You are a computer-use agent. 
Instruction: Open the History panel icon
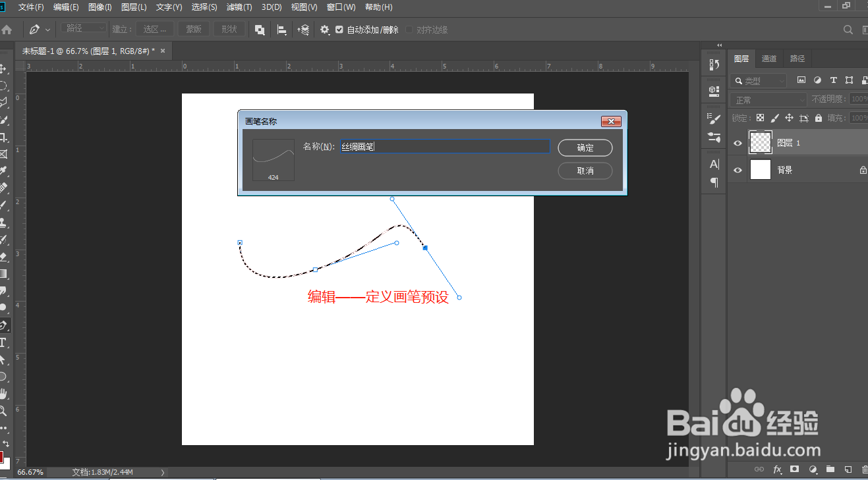tap(714, 65)
